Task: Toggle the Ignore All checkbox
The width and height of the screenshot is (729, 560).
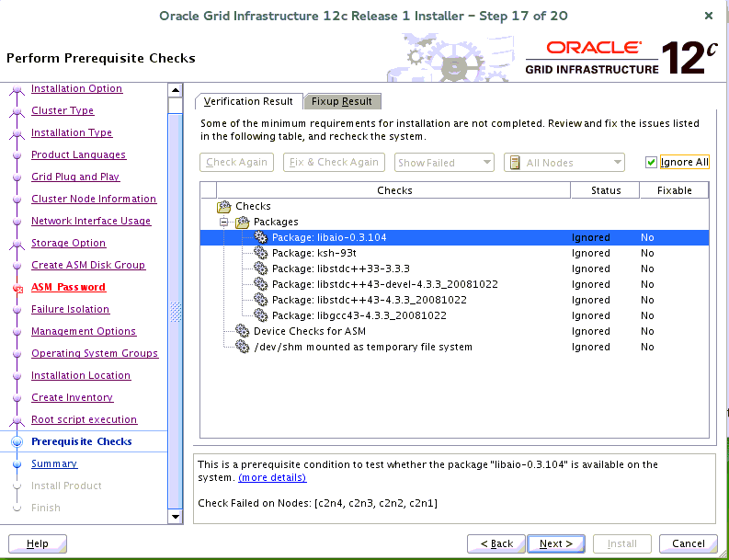Action: tap(651, 163)
